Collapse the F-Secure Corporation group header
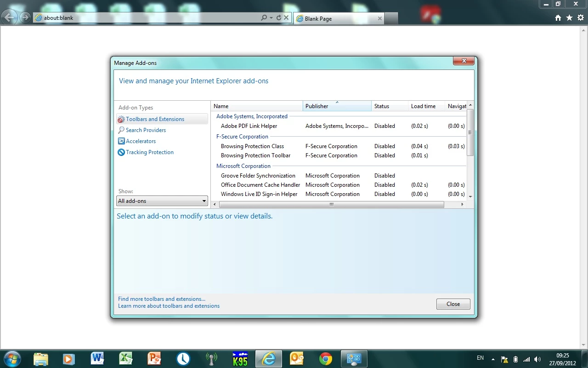 [242, 137]
